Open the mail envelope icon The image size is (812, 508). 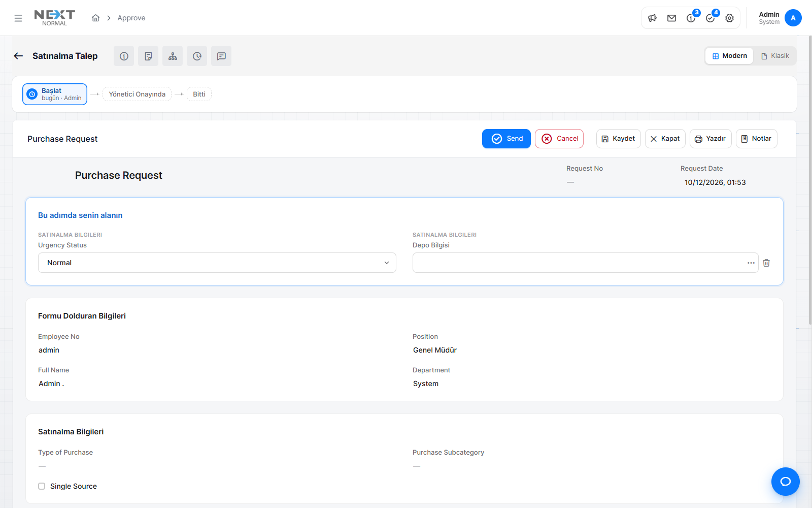(x=672, y=18)
